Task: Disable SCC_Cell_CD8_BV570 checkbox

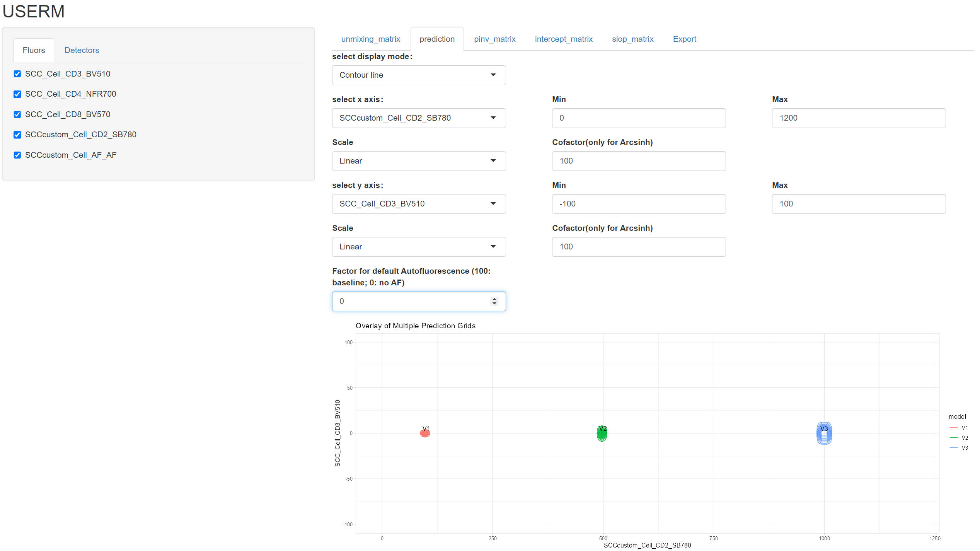Action: coord(17,114)
